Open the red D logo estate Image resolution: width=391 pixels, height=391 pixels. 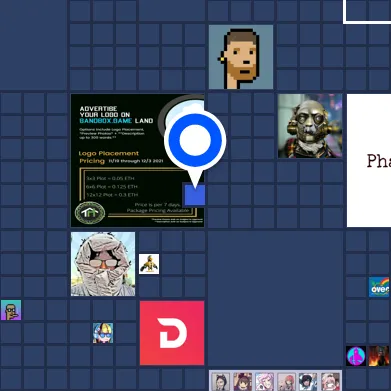click(x=172, y=333)
